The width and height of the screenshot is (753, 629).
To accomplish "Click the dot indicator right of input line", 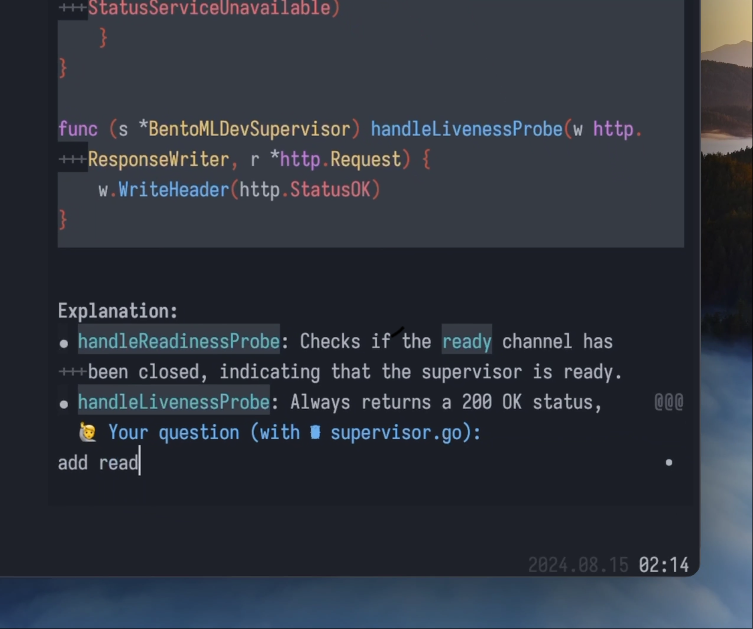I will [669, 463].
